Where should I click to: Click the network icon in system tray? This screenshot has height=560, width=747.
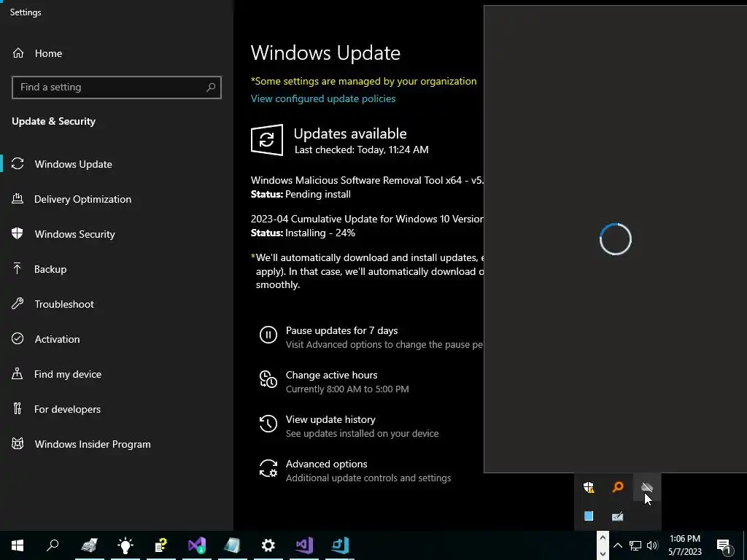click(x=635, y=545)
